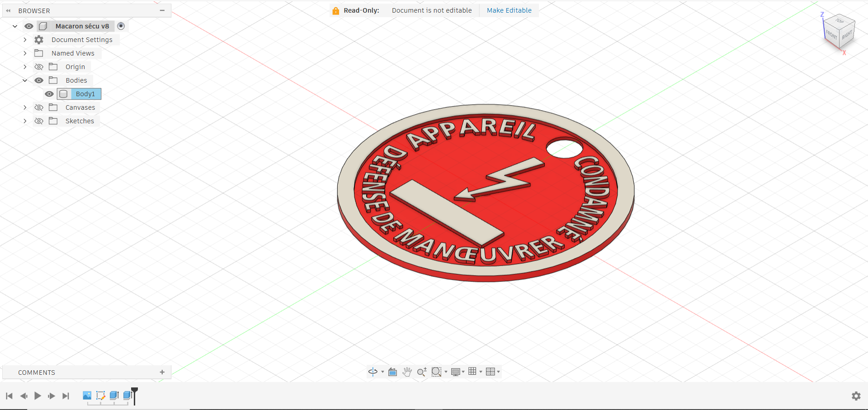Select the sketch feature in timeline
This screenshot has height=410, width=868.
point(100,396)
